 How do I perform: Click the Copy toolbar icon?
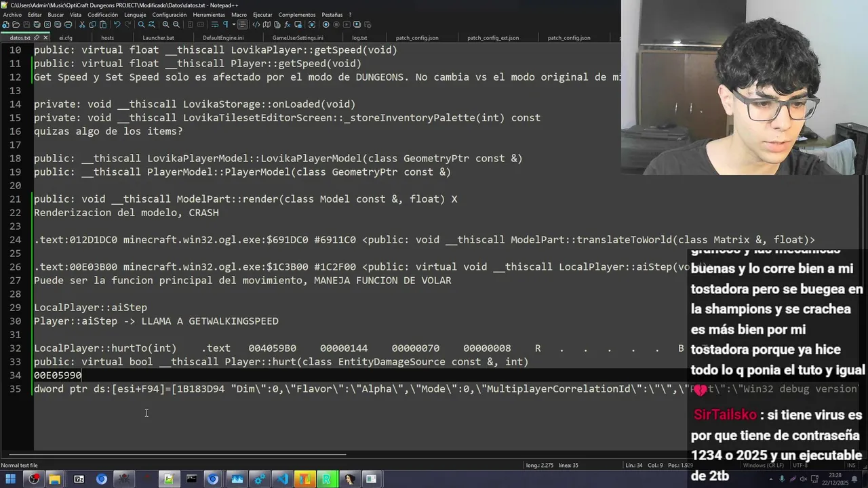point(92,24)
